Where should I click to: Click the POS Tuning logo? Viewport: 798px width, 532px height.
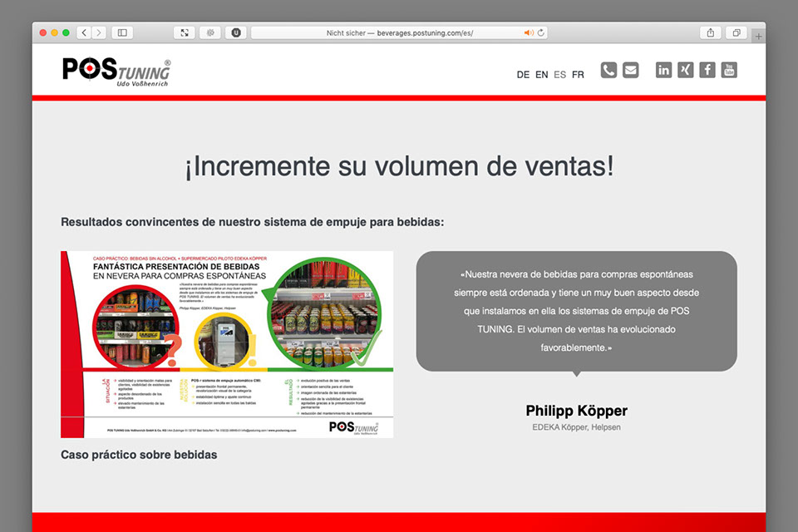[x=116, y=71]
